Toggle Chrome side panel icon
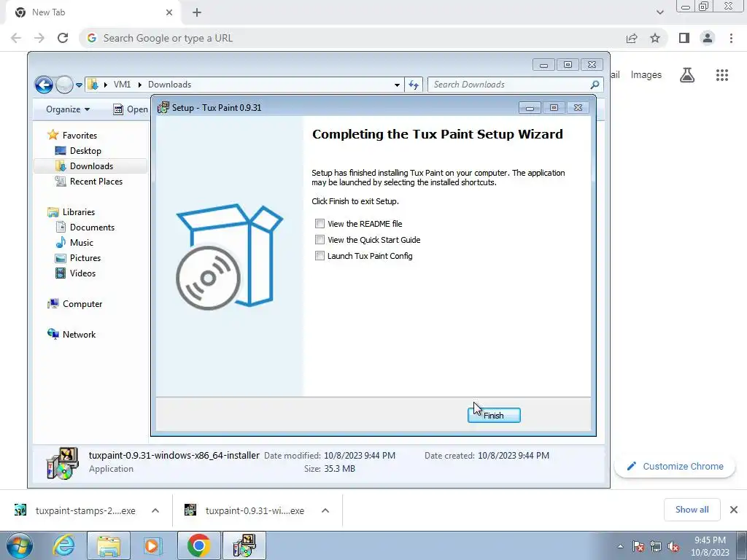747x560 pixels. tap(684, 38)
